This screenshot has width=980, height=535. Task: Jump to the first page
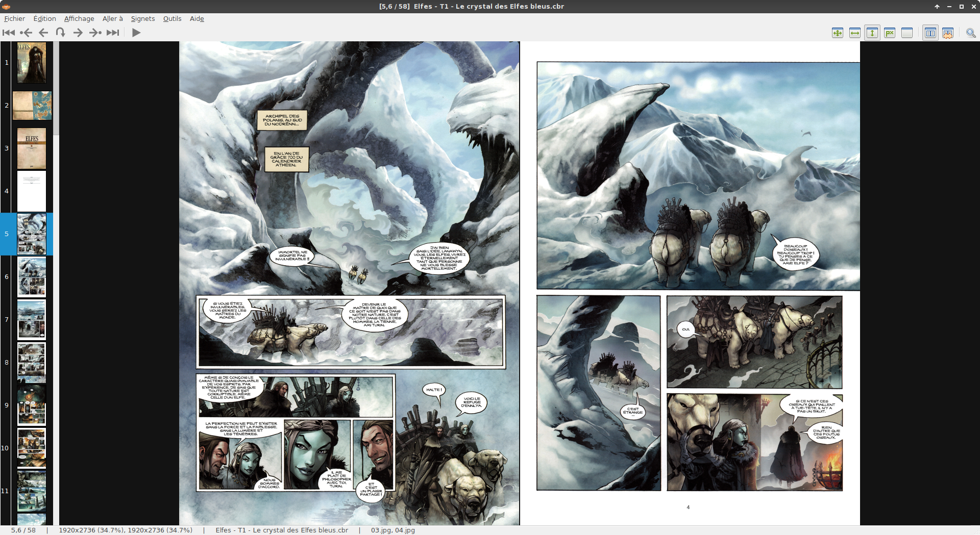9,33
